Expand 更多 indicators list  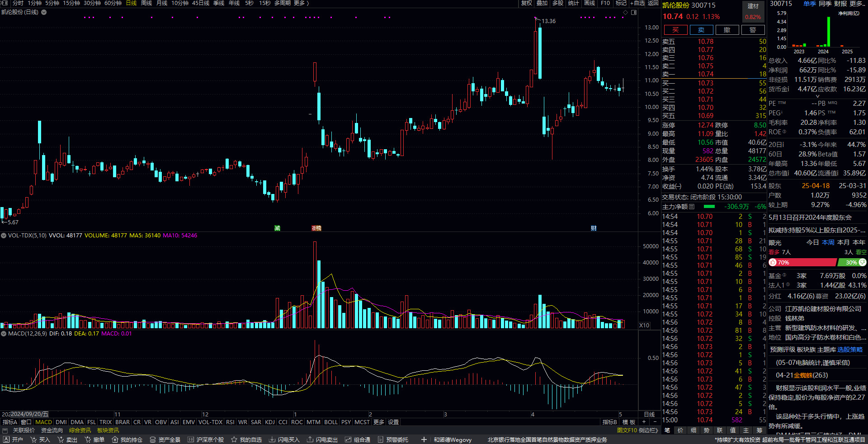379,422
